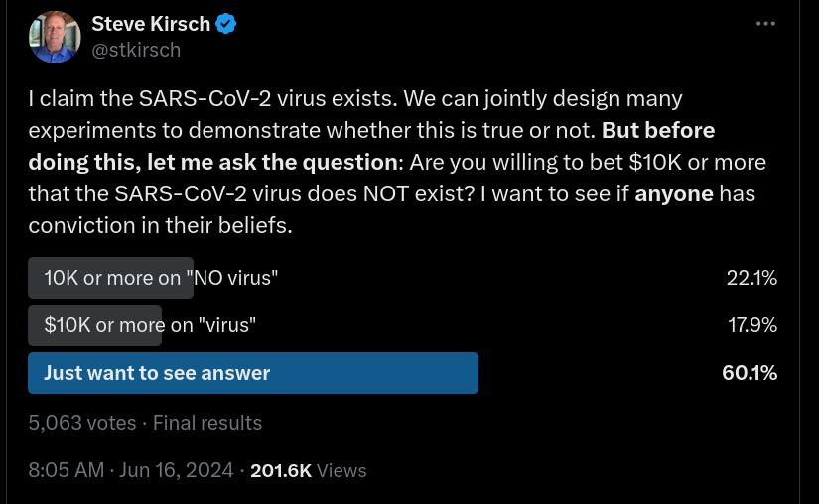Open Steve Kirsch's profile avatar photo

pyautogui.click(x=55, y=38)
